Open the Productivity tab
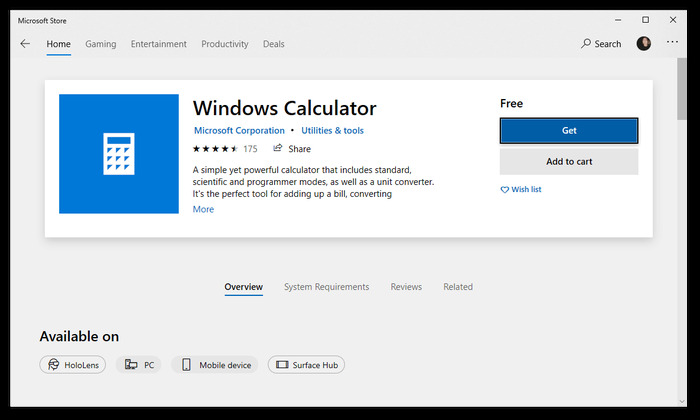 point(225,44)
